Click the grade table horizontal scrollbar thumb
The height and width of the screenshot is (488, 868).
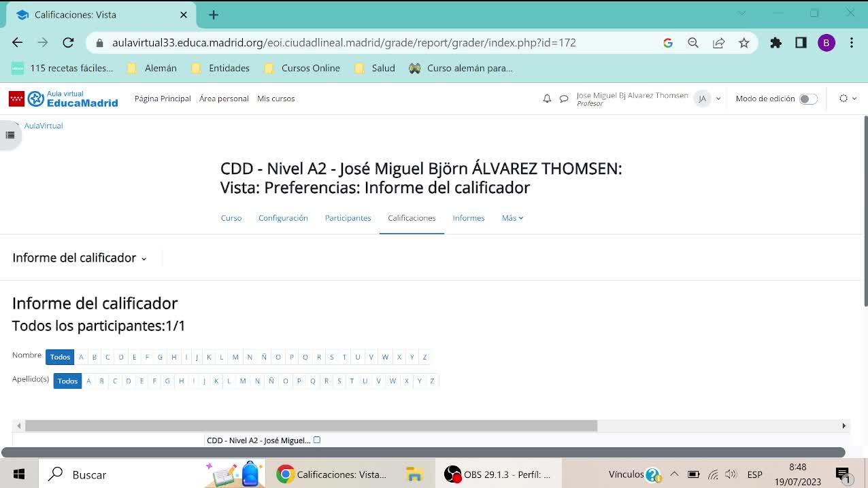(x=311, y=425)
